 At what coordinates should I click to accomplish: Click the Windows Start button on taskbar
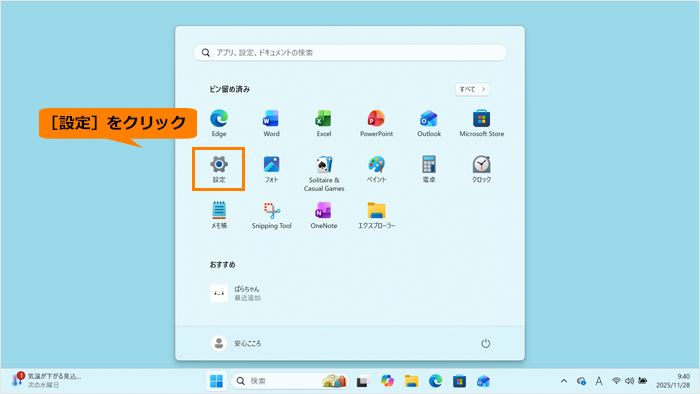click(x=216, y=381)
